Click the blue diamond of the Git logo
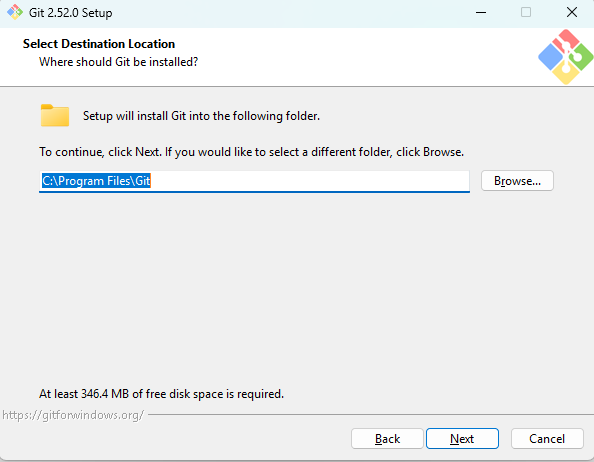594x462 pixels. [x=551, y=57]
